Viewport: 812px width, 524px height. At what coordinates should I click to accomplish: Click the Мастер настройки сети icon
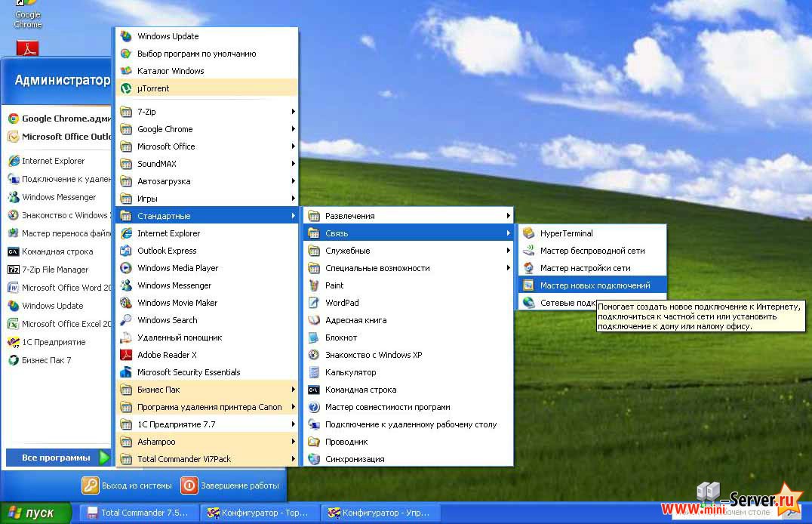529,268
